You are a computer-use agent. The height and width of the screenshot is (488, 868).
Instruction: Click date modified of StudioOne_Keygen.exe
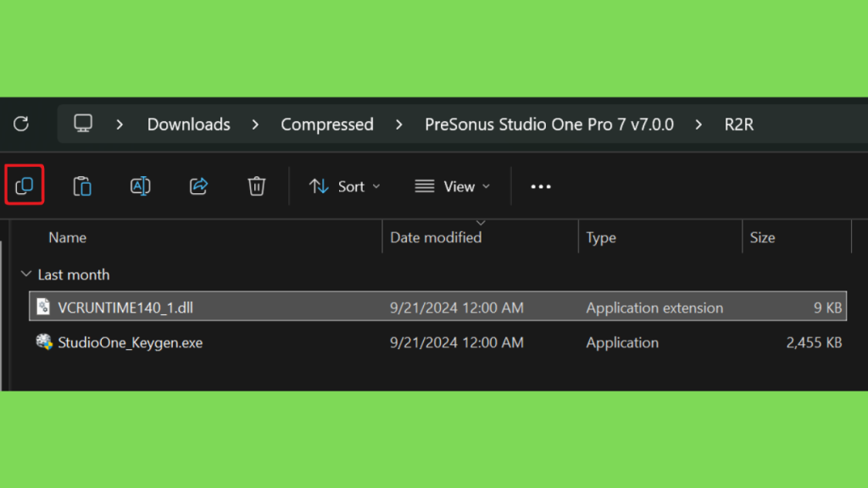pyautogui.click(x=457, y=342)
